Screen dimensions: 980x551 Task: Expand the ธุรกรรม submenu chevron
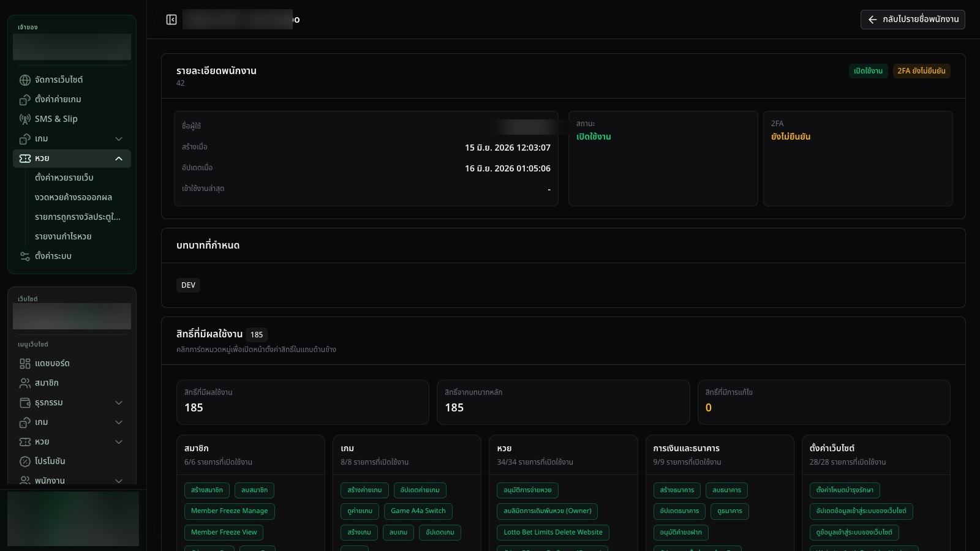119,403
